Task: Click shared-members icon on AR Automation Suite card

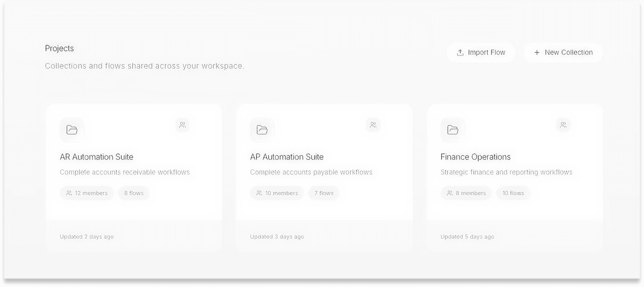Action: pyautogui.click(x=182, y=125)
